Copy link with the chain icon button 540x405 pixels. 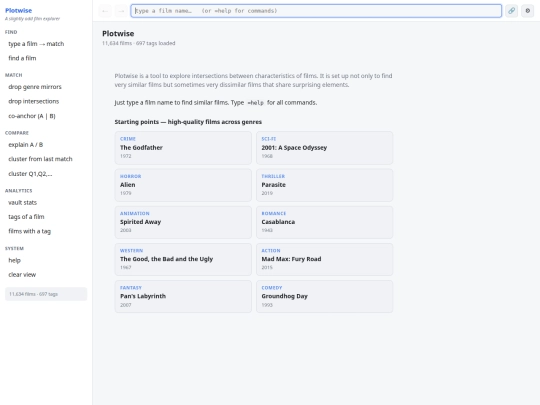pos(511,11)
